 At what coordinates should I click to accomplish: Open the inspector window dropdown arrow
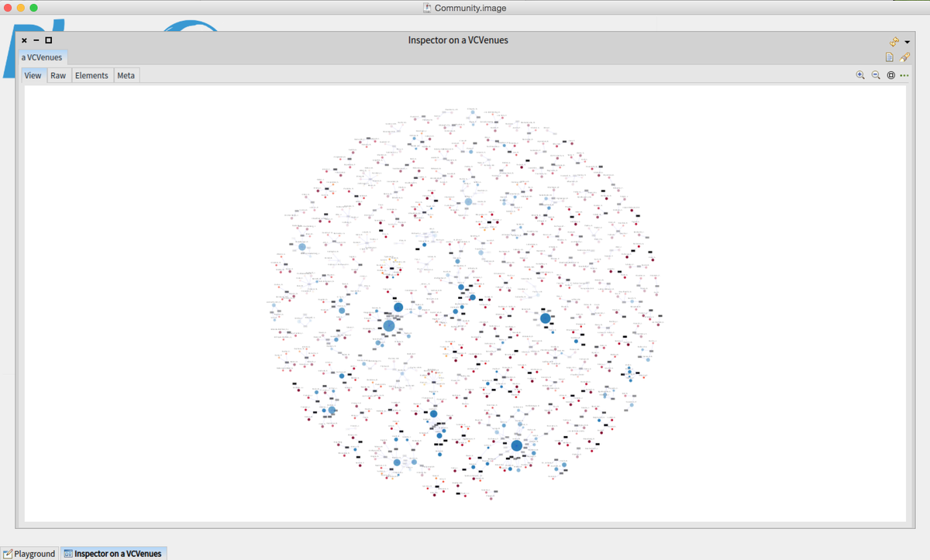[x=907, y=42]
